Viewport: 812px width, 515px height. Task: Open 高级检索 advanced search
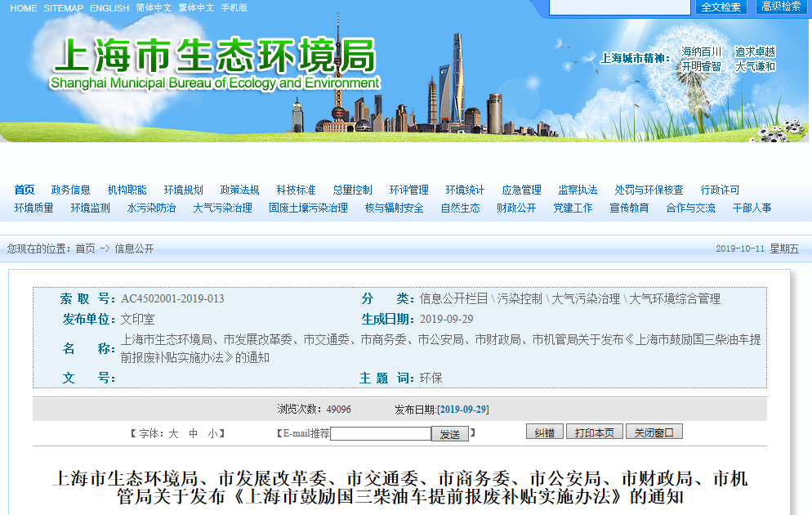click(x=781, y=7)
